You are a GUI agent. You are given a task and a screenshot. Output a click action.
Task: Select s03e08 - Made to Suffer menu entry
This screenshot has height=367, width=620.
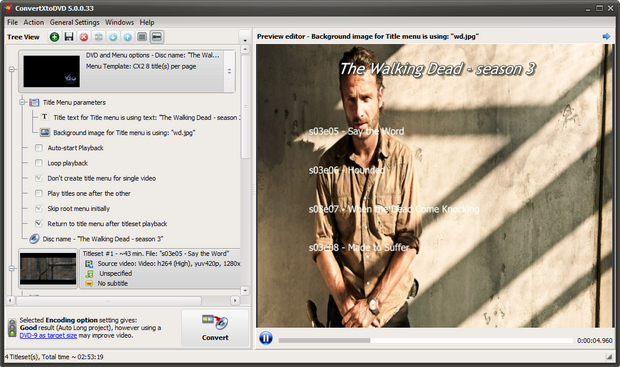pos(359,248)
